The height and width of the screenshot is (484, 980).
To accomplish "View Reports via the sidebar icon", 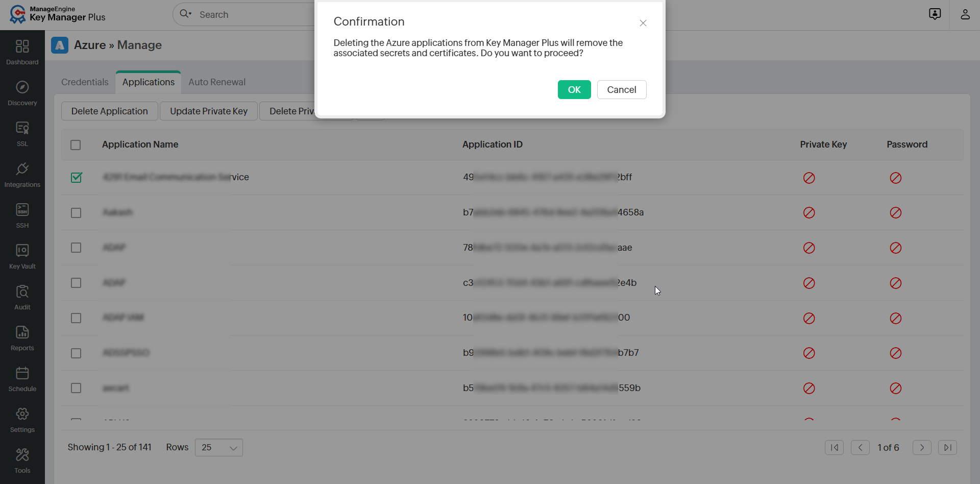I will 22,337.
